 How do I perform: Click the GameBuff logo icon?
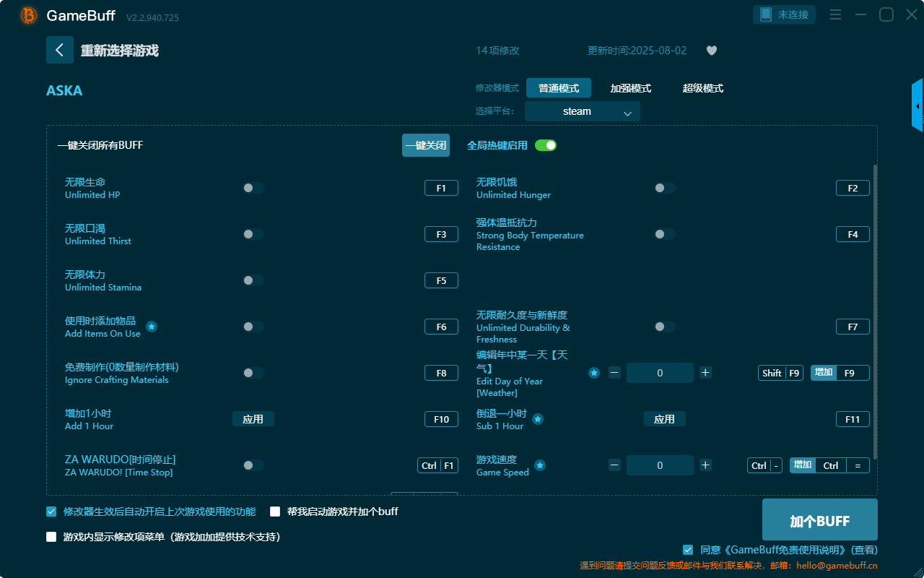[29, 15]
